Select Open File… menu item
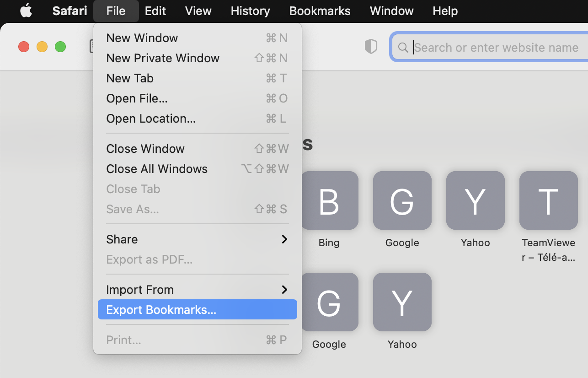Viewport: 588px width, 378px height. pyautogui.click(x=198, y=98)
